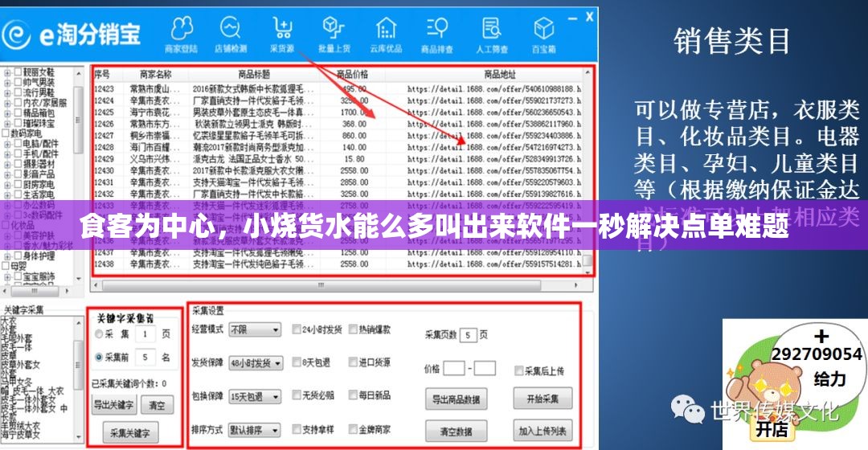Tick the 靓丽女鞋 category checkbox

18,72
